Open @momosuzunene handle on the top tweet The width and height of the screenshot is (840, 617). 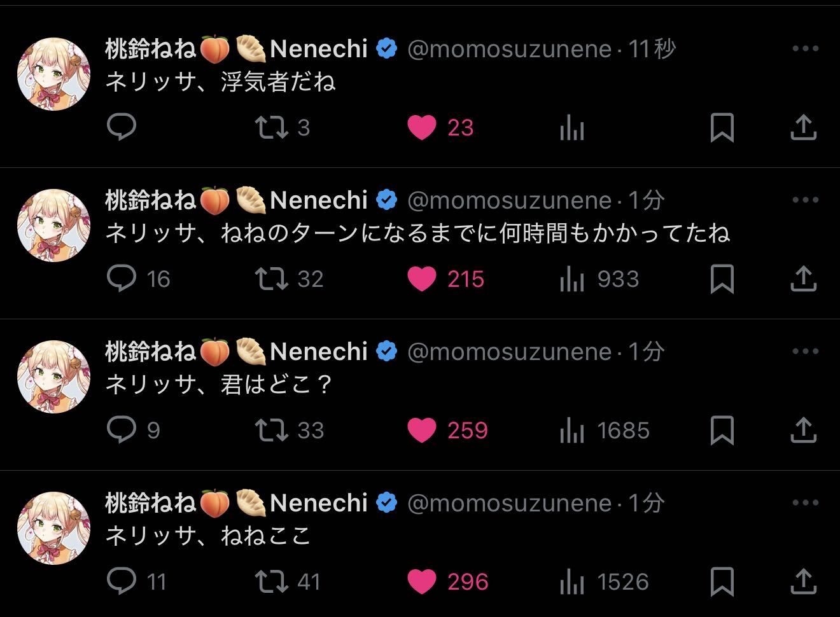509,49
